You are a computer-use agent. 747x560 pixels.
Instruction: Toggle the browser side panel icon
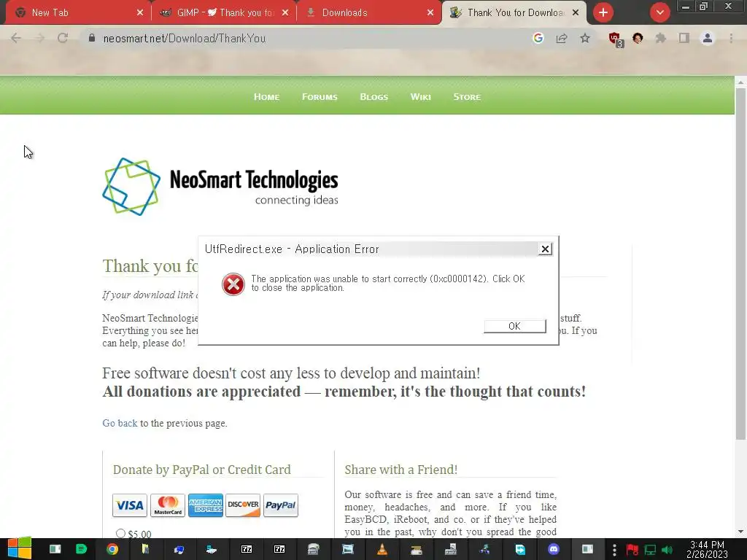tap(684, 38)
